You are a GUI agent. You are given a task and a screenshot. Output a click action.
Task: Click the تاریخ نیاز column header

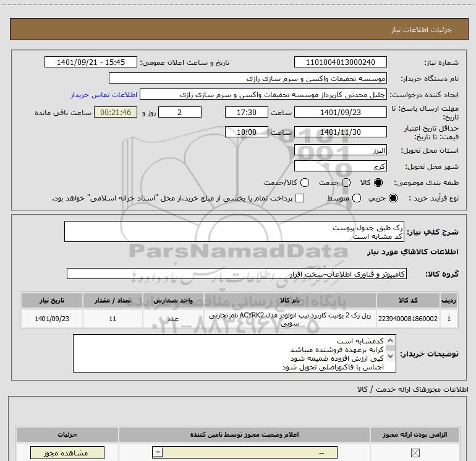coord(52,300)
